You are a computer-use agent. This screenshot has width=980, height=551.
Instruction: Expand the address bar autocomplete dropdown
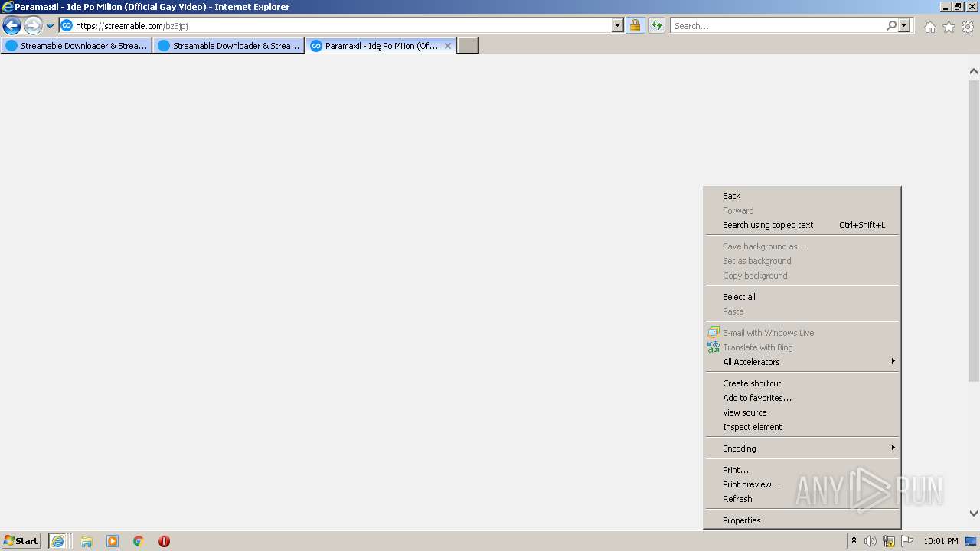(618, 26)
